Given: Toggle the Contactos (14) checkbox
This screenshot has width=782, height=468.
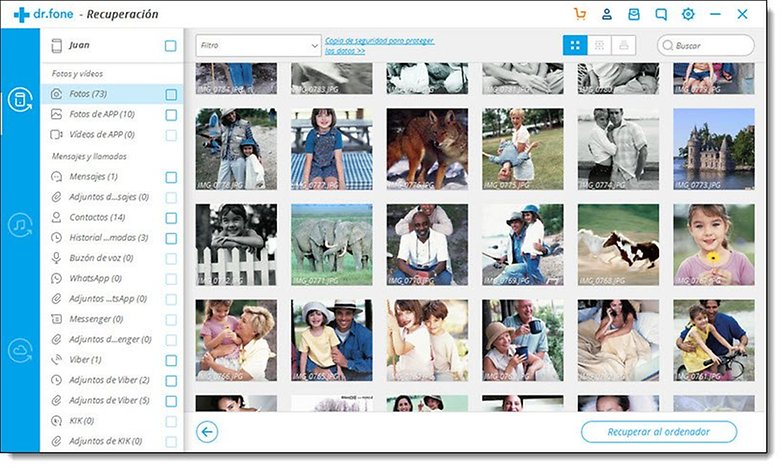Looking at the screenshot, I should pyautogui.click(x=171, y=218).
